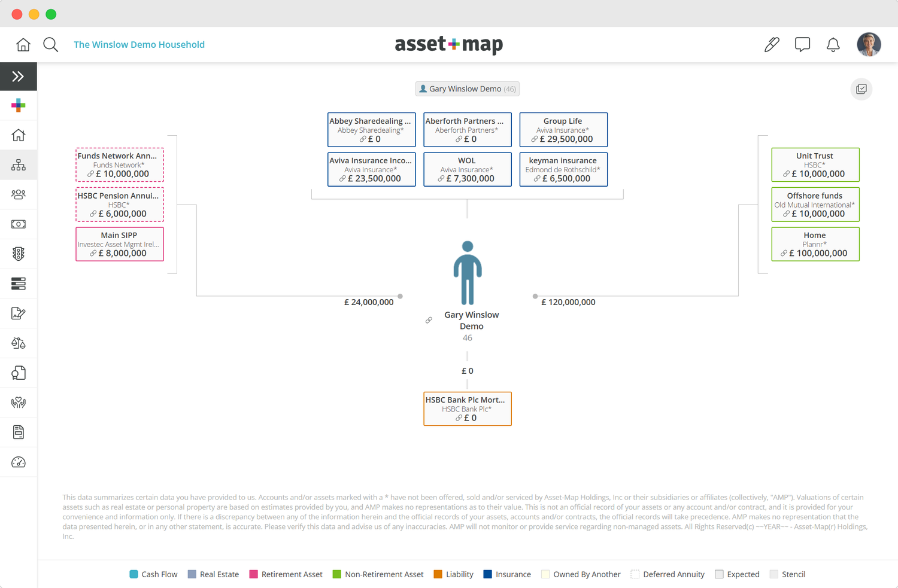Open the pen edit icon in the top bar
Screen dimensions: 898x588
tap(772, 44)
